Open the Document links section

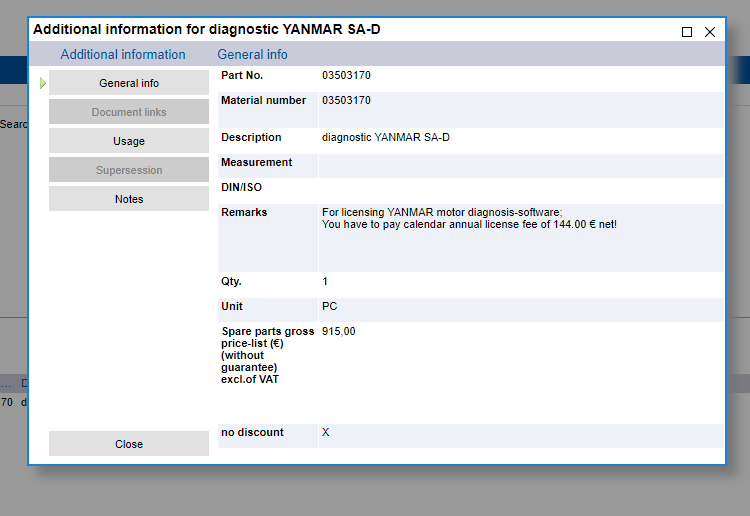click(x=129, y=112)
